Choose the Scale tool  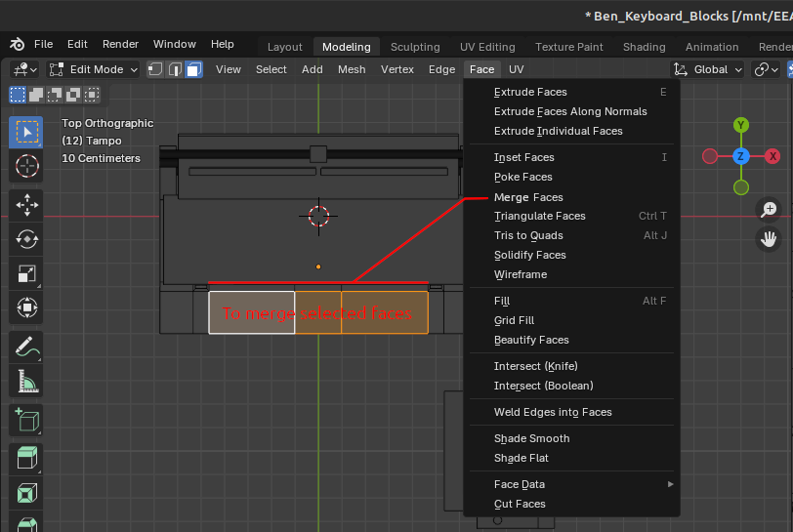[x=26, y=273]
